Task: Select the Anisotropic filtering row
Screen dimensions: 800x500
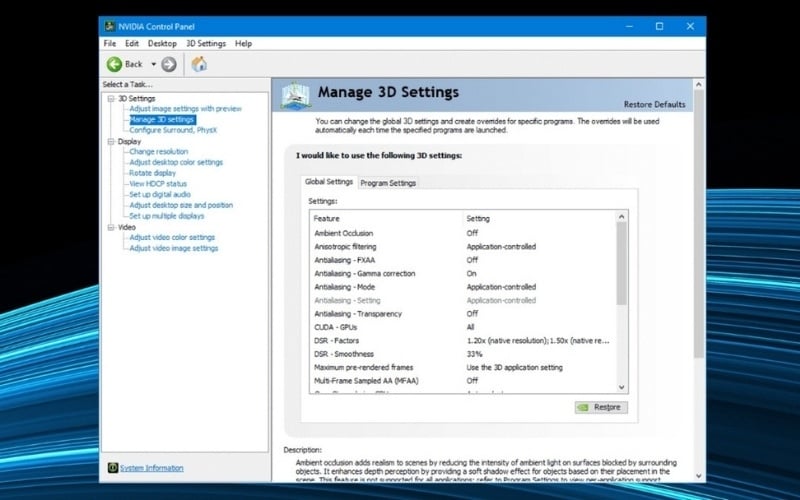Action: pos(463,246)
